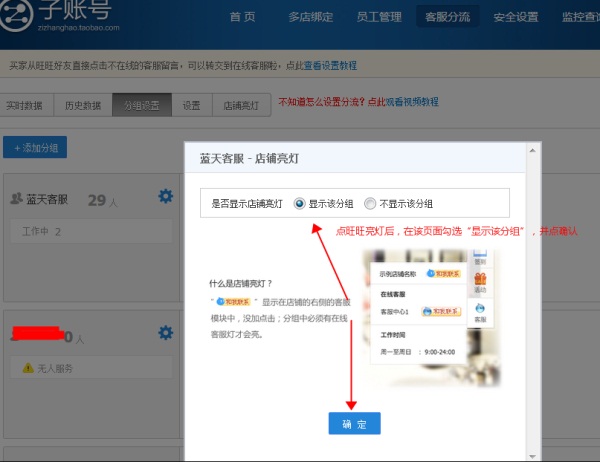Image resolution: width=600 pixels, height=462 pixels.
Task: Select 不显示该分组 radio option
Action: click(370, 204)
